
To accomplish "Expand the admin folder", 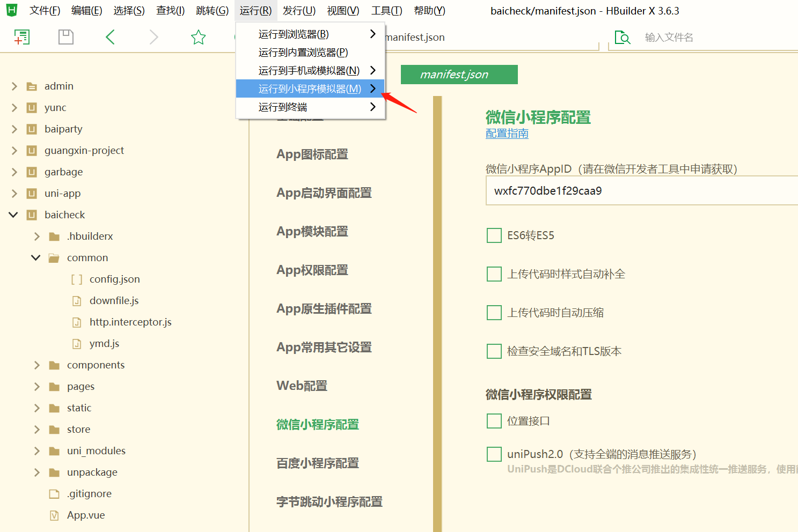I will [14, 86].
